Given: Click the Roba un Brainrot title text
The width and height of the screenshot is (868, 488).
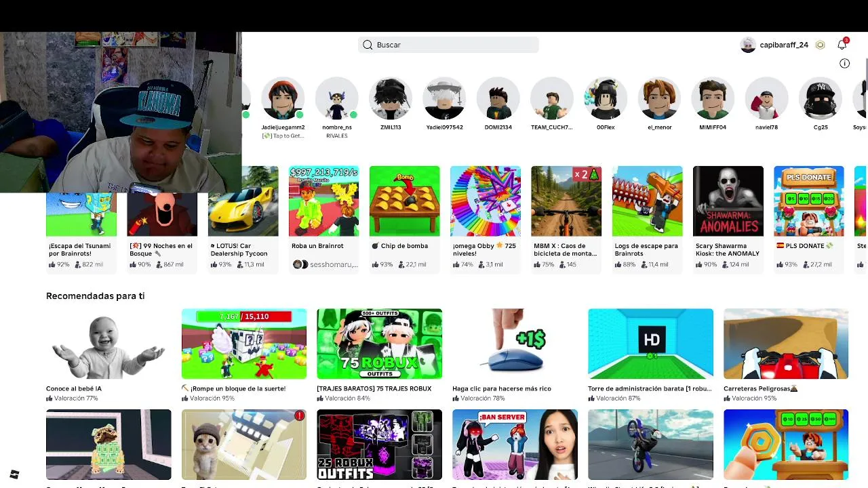Looking at the screenshot, I should [317, 246].
